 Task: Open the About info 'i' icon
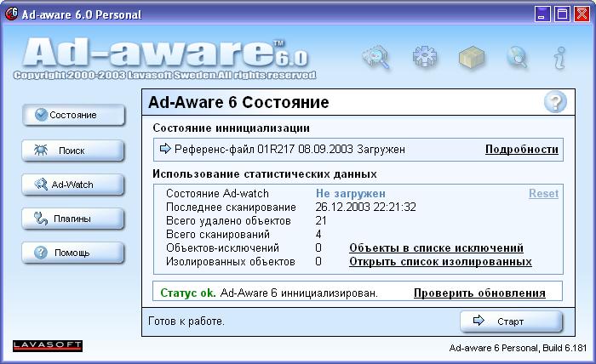tap(559, 58)
